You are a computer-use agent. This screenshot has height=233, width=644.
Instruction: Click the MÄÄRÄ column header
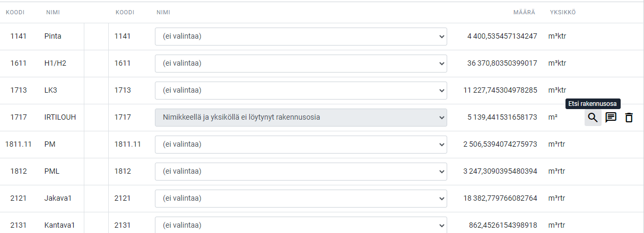coord(524,12)
